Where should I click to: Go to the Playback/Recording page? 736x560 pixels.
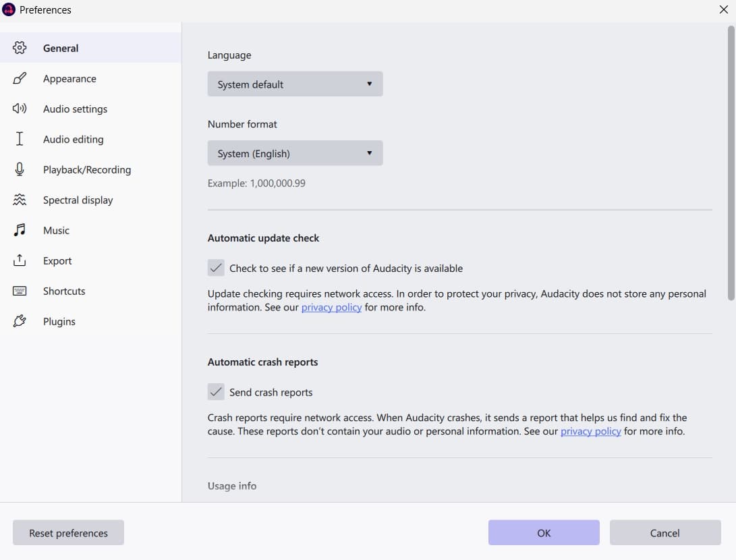(90, 169)
